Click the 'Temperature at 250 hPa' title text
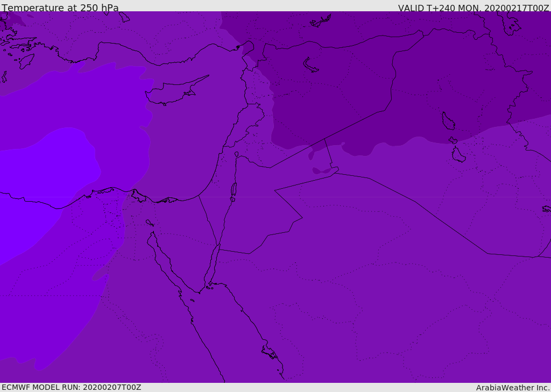The height and width of the screenshot is (392, 551). (60, 8)
